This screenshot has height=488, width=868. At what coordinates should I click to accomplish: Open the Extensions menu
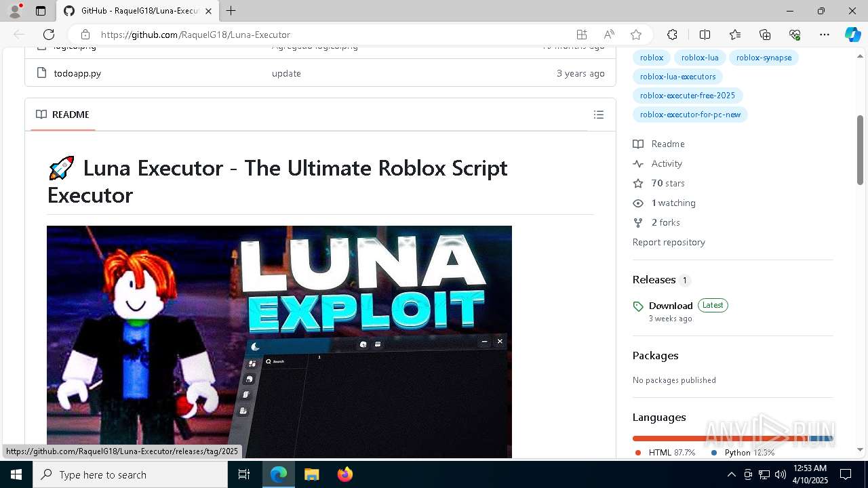pos(672,35)
